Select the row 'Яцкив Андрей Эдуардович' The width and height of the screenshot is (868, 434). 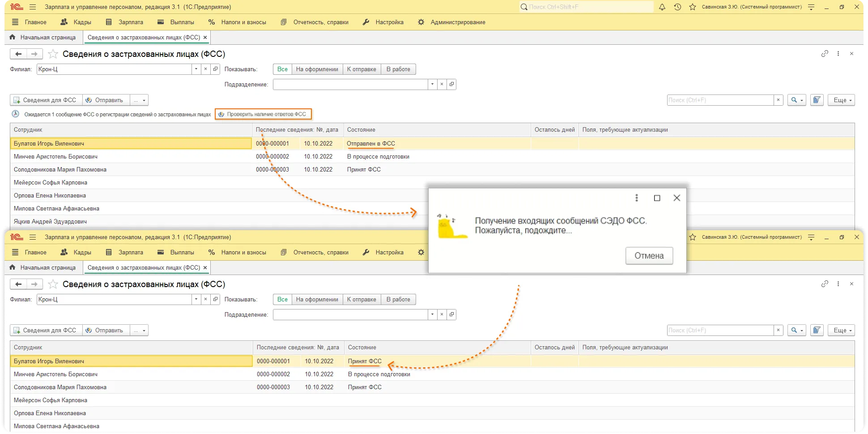point(50,222)
